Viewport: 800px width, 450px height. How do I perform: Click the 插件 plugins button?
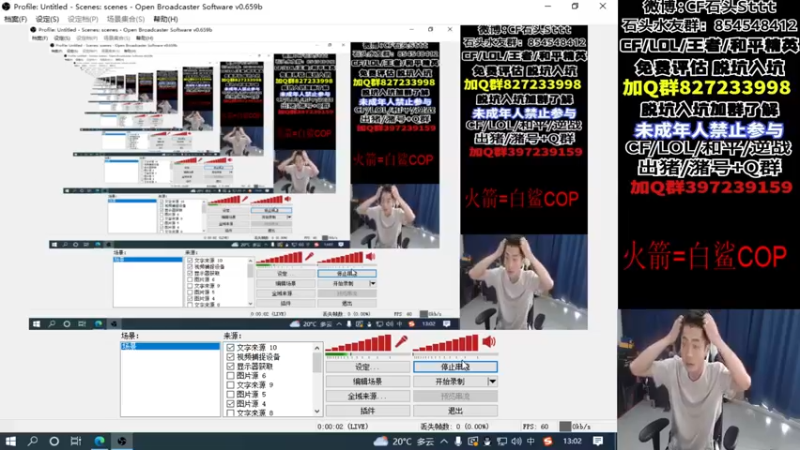click(368, 411)
